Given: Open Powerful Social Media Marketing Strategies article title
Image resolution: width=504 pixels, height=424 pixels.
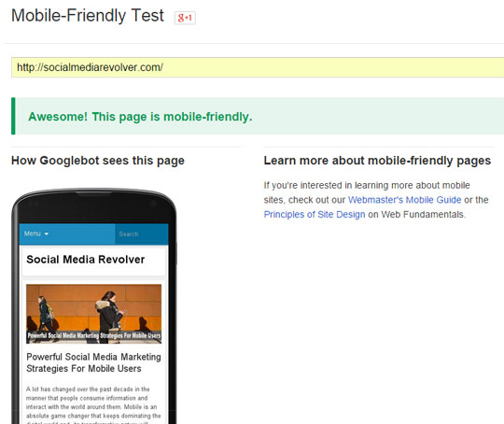Looking at the screenshot, I should [93, 362].
